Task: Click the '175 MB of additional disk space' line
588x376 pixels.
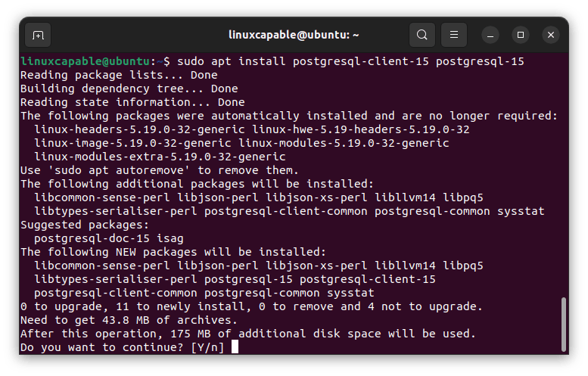Action: [248, 334]
